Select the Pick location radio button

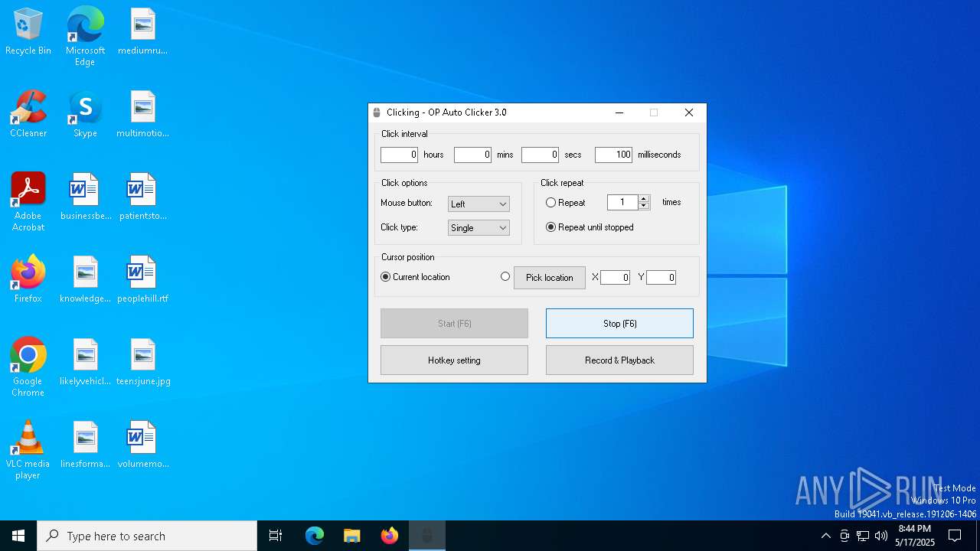[505, 277]
